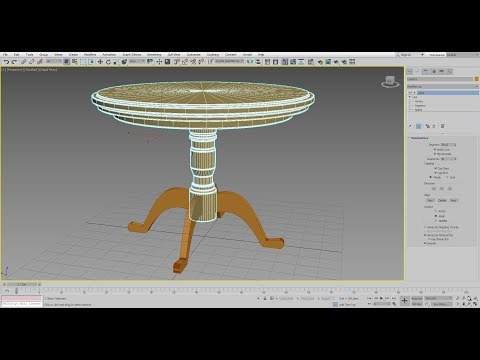Toggle the Percent Snap icon

pos(193,62)
